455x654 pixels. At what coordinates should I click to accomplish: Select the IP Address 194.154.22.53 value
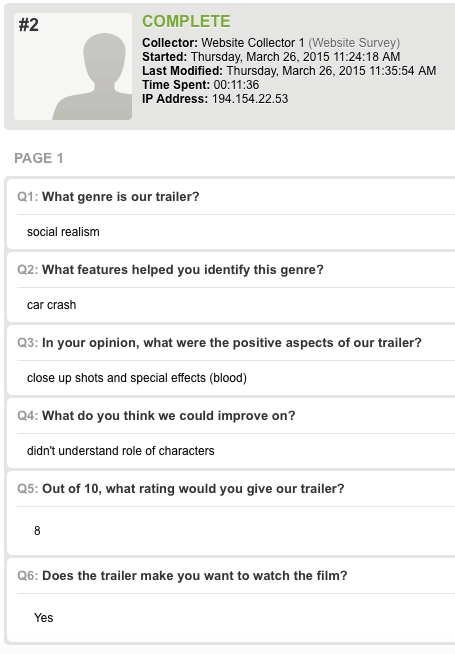point(250,99)
